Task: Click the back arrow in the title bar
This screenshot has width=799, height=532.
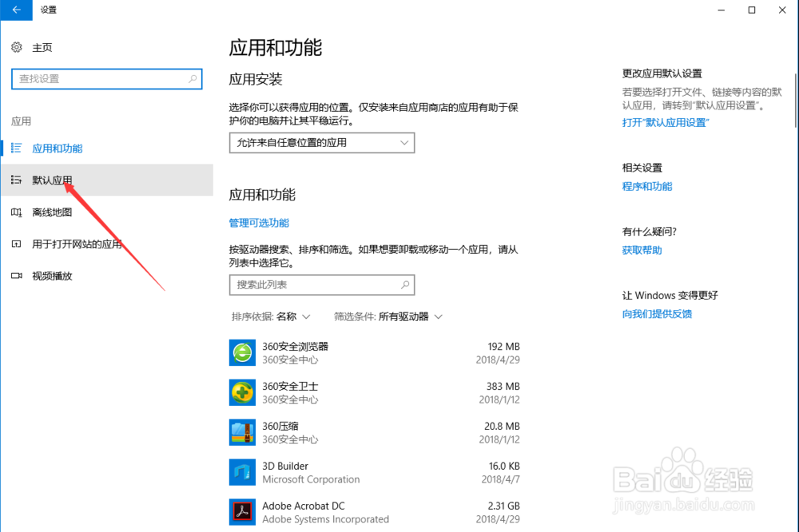Action: click(16, 10)
